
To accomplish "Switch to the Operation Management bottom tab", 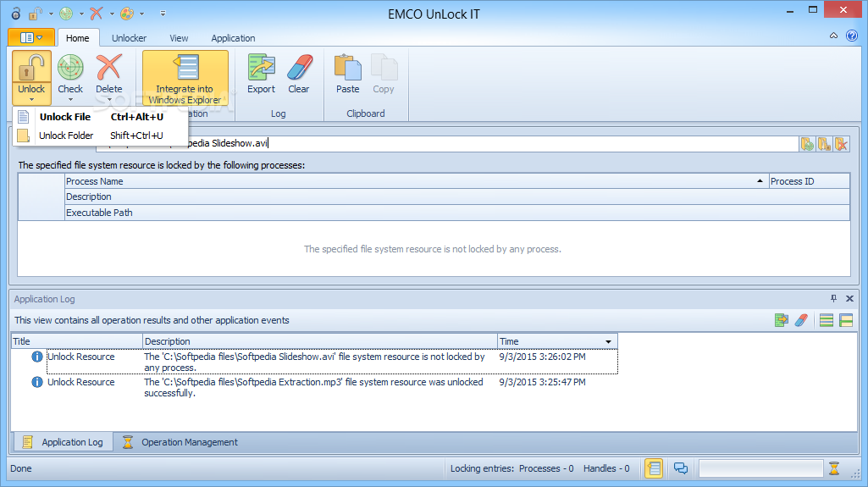I will 180,442.
